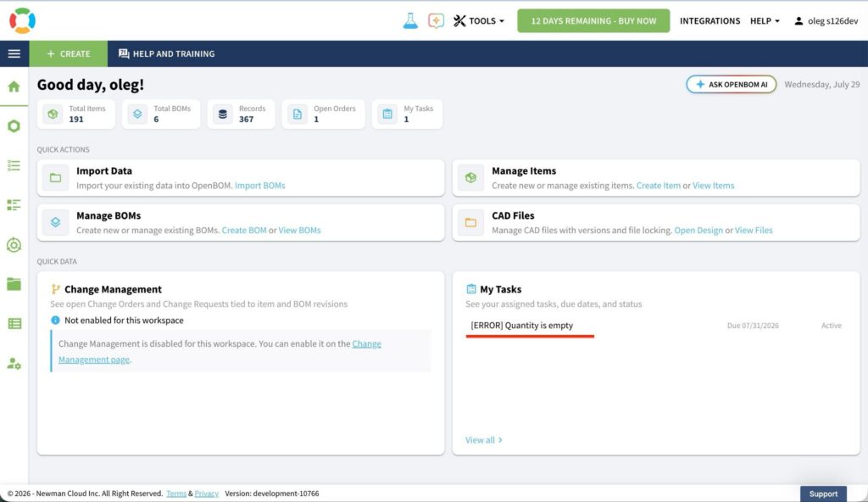Follow the Import BOMs link
This screenshot has height=502, width=868.
click(x=259, y=186)
